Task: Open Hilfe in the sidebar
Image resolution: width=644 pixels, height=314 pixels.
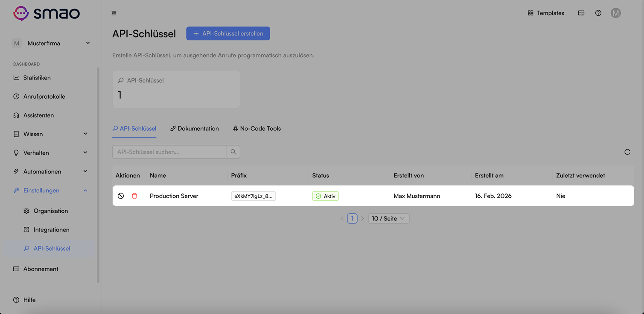Action: pyautogui.click(x=25, y=300)
